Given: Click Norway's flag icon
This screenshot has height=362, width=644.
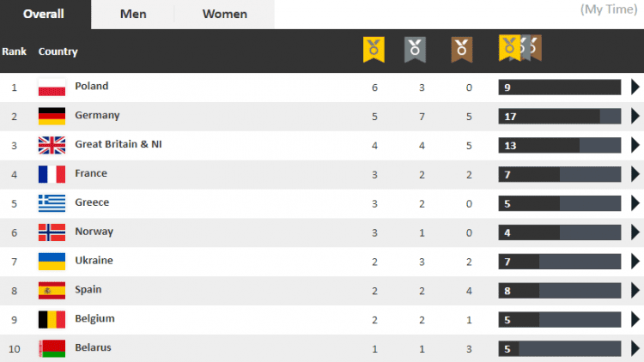Looking at the screenshot, I should pyautogui.click(x=52, y=232).
